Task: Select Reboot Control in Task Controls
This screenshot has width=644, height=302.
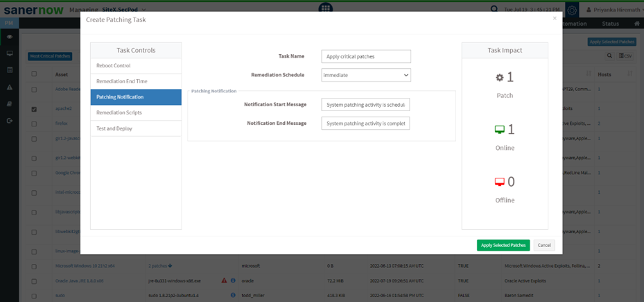Action: point(136,66)
